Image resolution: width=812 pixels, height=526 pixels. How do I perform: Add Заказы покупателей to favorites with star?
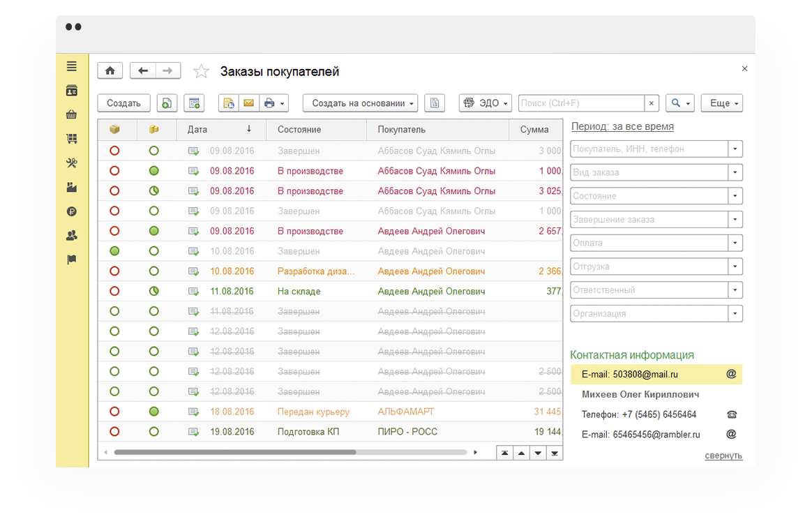pos(201,71)
